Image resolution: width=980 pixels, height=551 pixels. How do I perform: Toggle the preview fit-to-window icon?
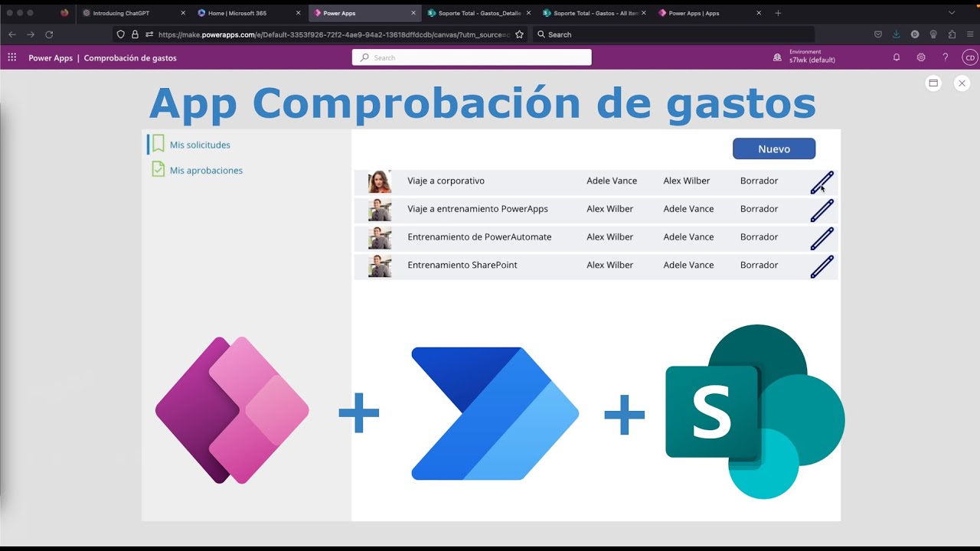click(933, 83)
